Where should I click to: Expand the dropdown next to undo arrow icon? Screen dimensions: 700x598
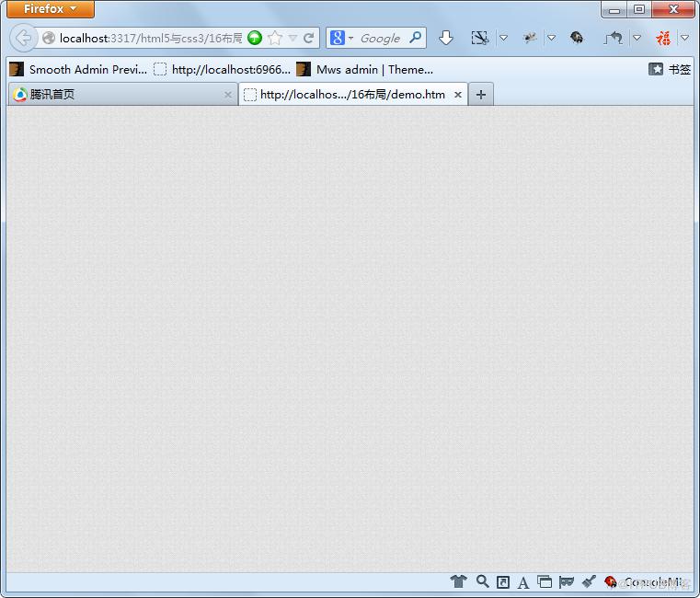click(x=637, y=38)
